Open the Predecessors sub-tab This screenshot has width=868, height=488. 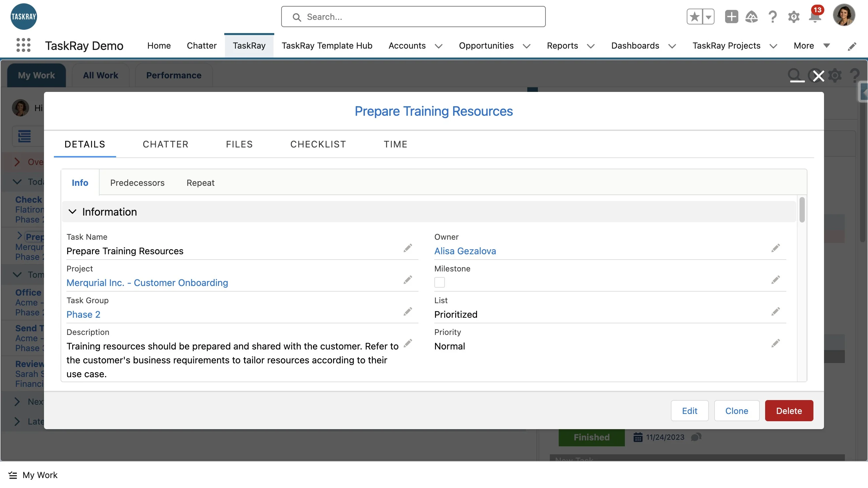(x=137, y=183)
